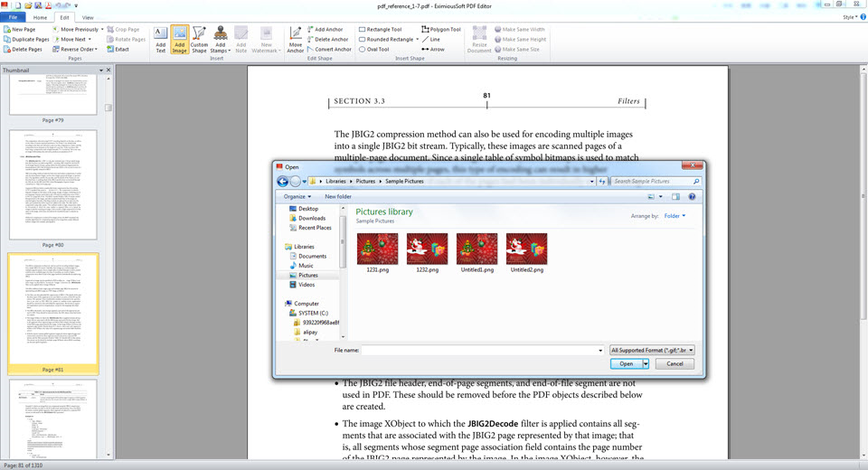Click Duplicate Pages command
The width and height of the screenshot is (868, 470).
(26, 39)
